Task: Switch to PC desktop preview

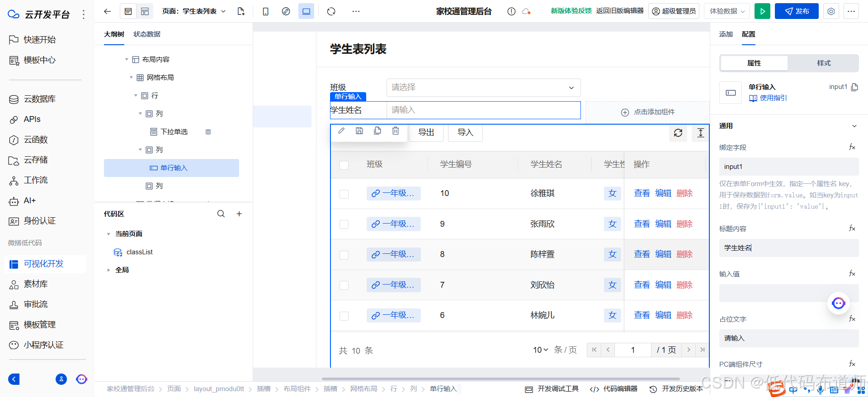Action: click(307, 11)
